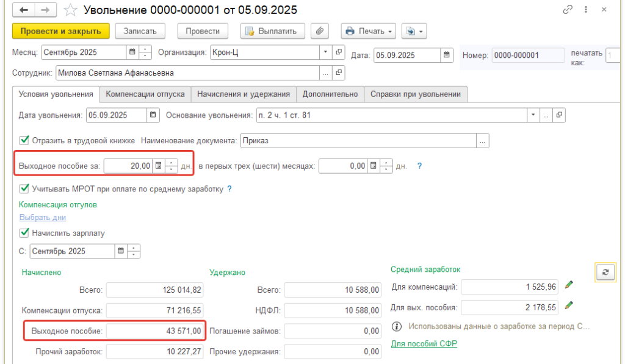Open the calendar picker for the Дата field
This screenshot has width=625, height=364.
pos(447,55)
